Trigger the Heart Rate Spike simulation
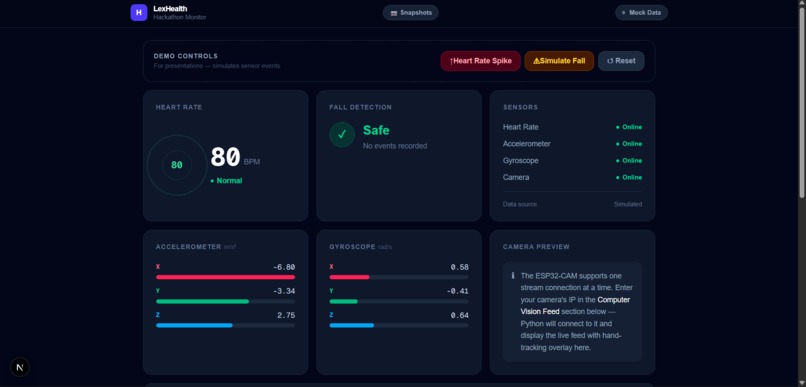 point(480,61)
